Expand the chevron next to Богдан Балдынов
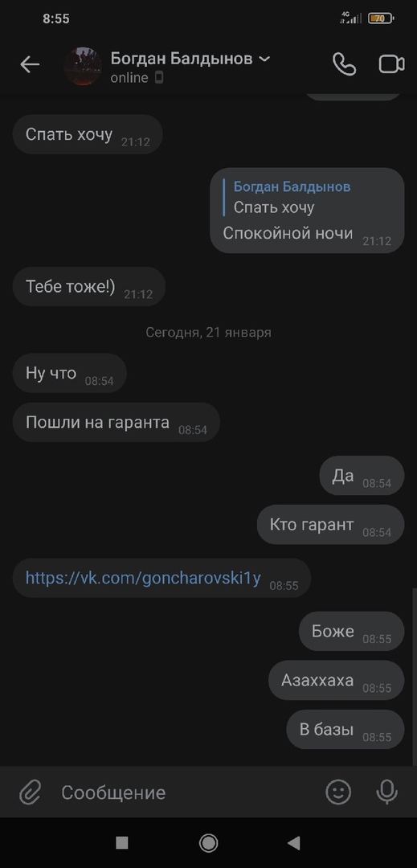417x868 pixels. (265, 59)
